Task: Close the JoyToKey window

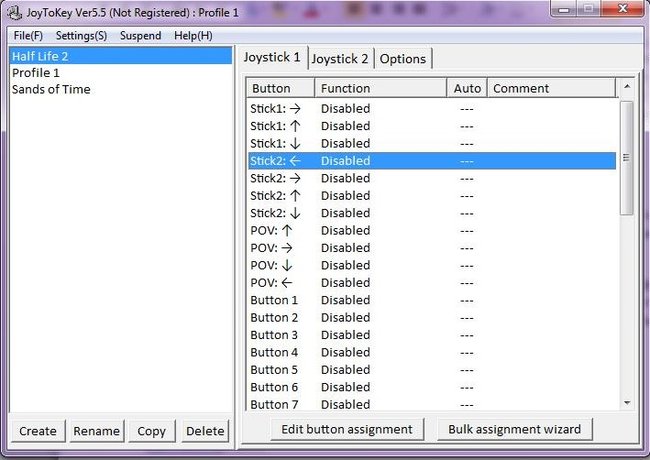Action: coord(623,8)
